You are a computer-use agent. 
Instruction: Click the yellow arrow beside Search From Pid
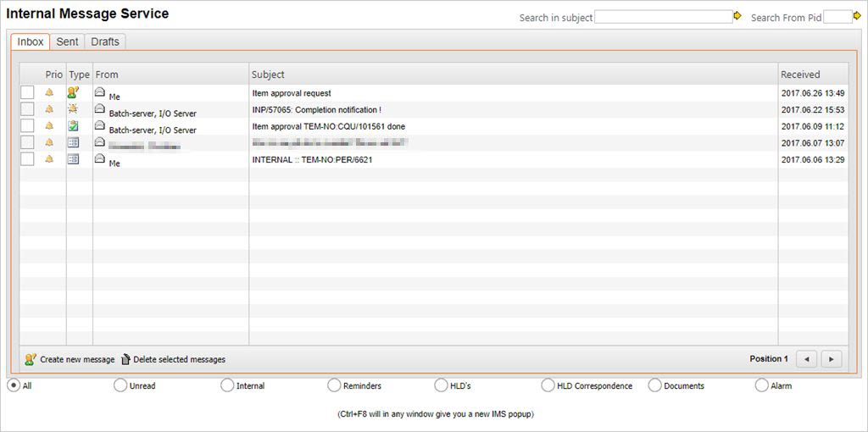click(857, 16)
